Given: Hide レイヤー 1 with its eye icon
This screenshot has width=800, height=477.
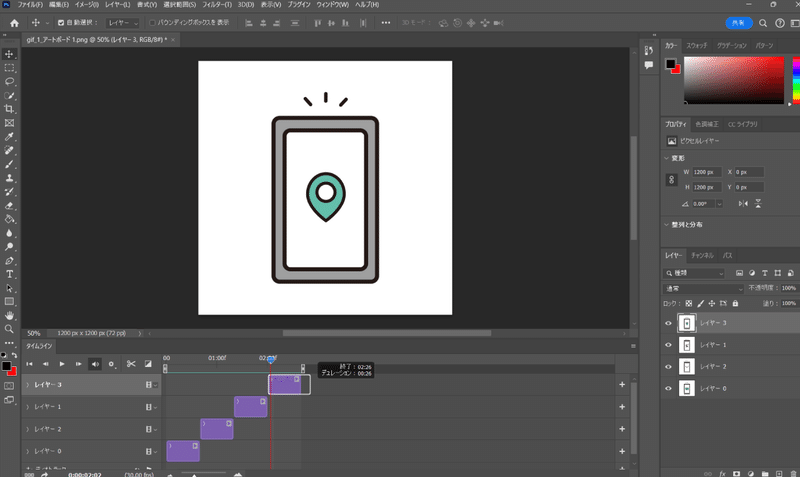Looking at the screenshot, I should [668, 345].
